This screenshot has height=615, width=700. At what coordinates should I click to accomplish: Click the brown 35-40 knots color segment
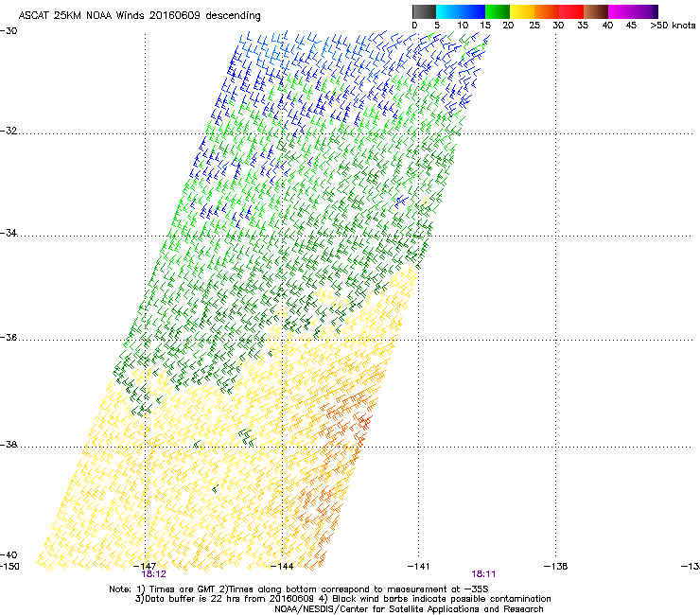596,11
